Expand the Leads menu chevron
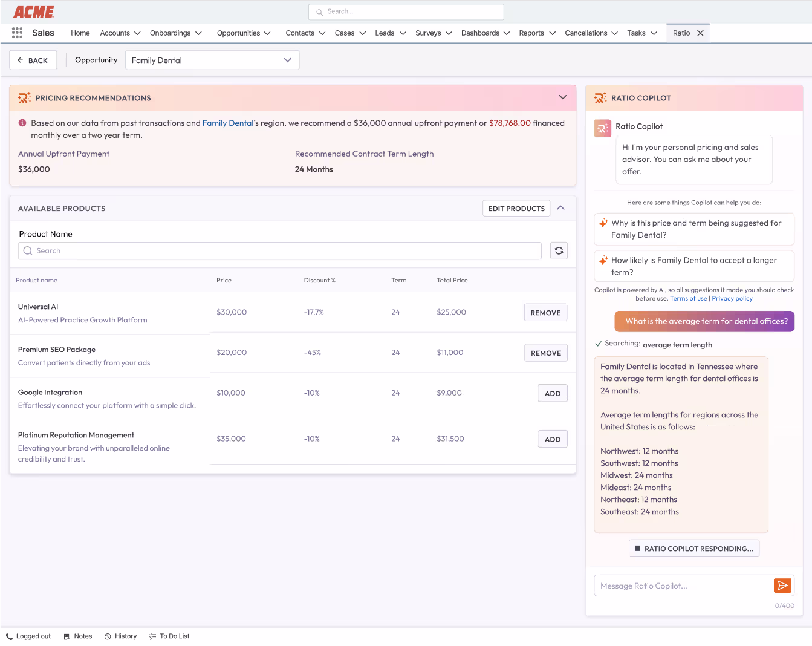Viewport: 812px width, 646px height. click(403, 33)
